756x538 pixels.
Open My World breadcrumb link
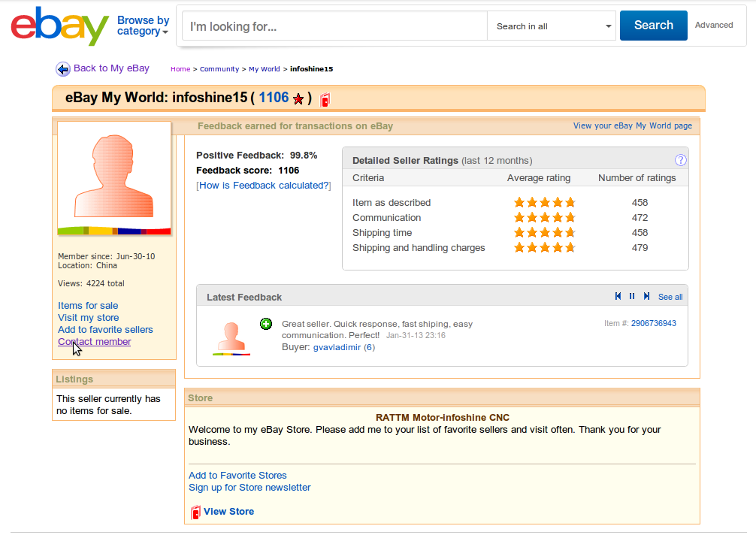(265, 69)
